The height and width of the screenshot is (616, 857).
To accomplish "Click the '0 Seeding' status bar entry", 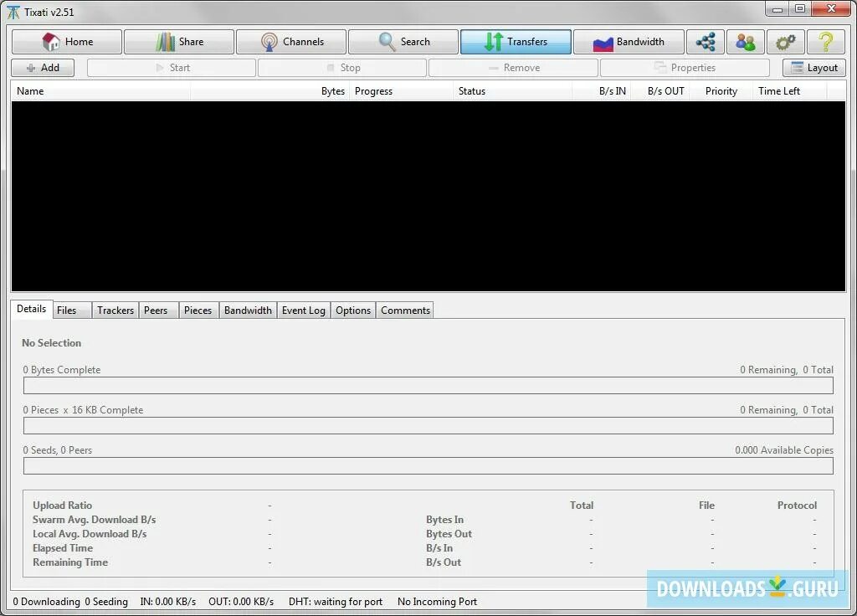I will coord(106,602).
